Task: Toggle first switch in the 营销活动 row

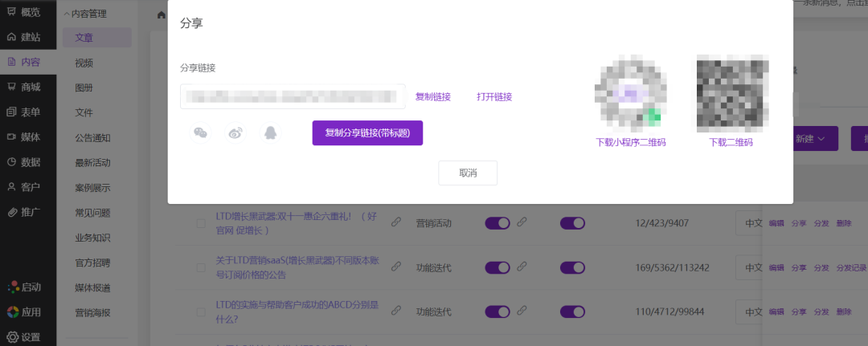Action: [497, 223]
